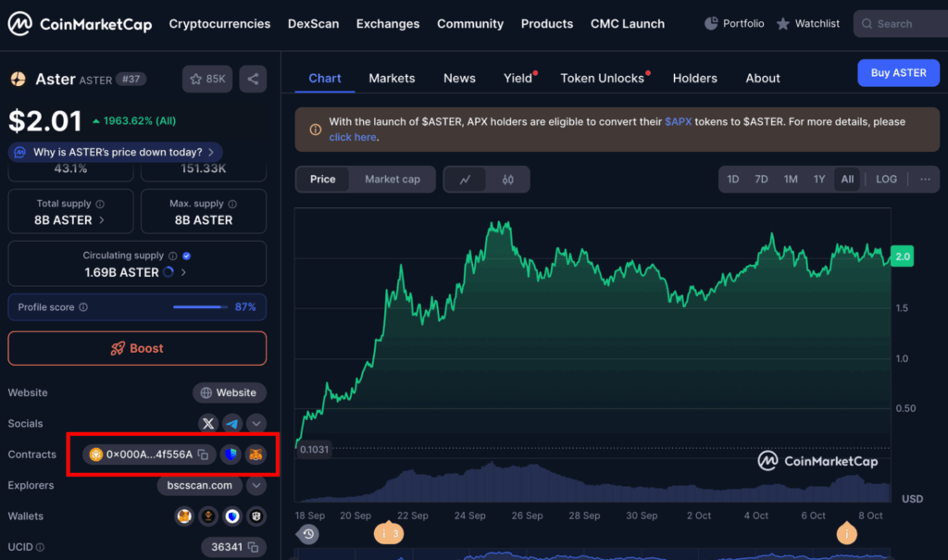This screenshot has width=948, height=560.
Task: Copy the UCID 36341 value
Action: coord(251,547)
